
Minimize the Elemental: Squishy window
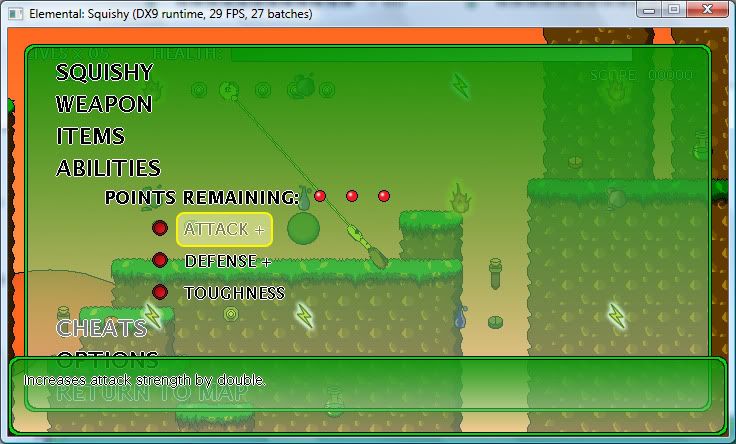649,9
